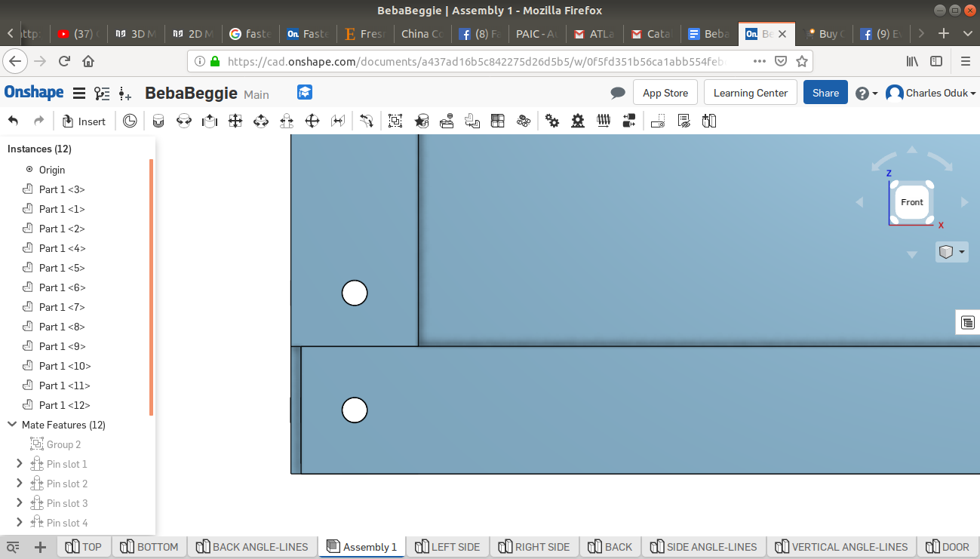This screenshot has height=559, width=980.
Task: Select the Slider mate tool
Action: (x=210, y=121)
